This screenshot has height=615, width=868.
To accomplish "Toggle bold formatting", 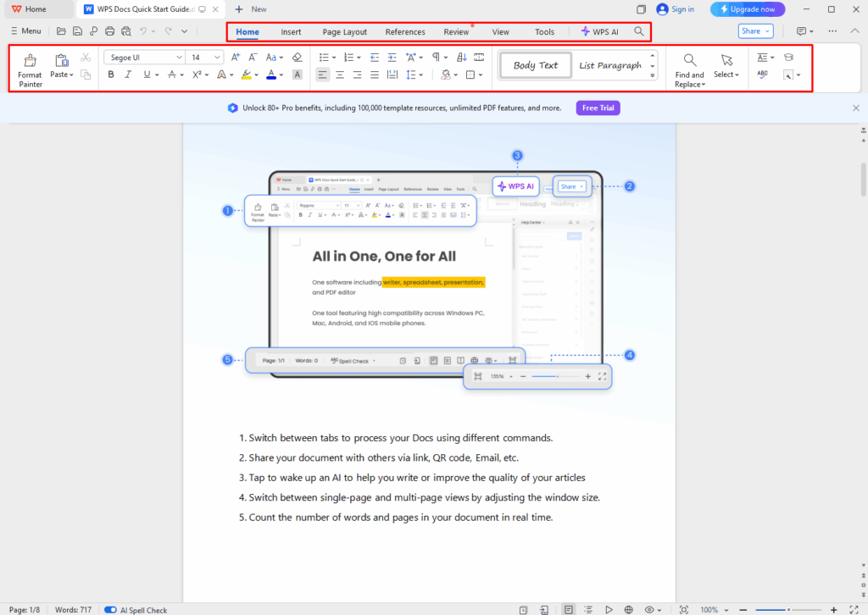I will 111,75.
